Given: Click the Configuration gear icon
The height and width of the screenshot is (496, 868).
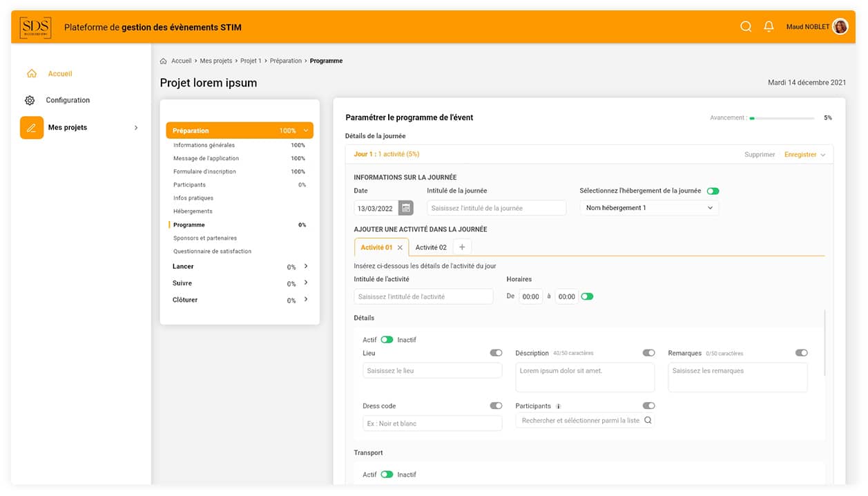Looking at the screenshot, I should click(30, 100).
